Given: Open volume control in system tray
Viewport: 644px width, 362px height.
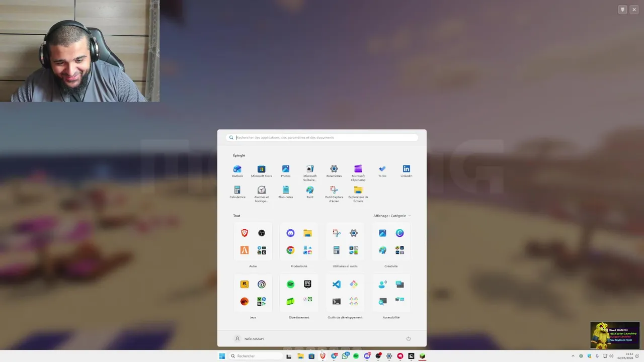Looking at the screenshot, I should pos(612,356).
